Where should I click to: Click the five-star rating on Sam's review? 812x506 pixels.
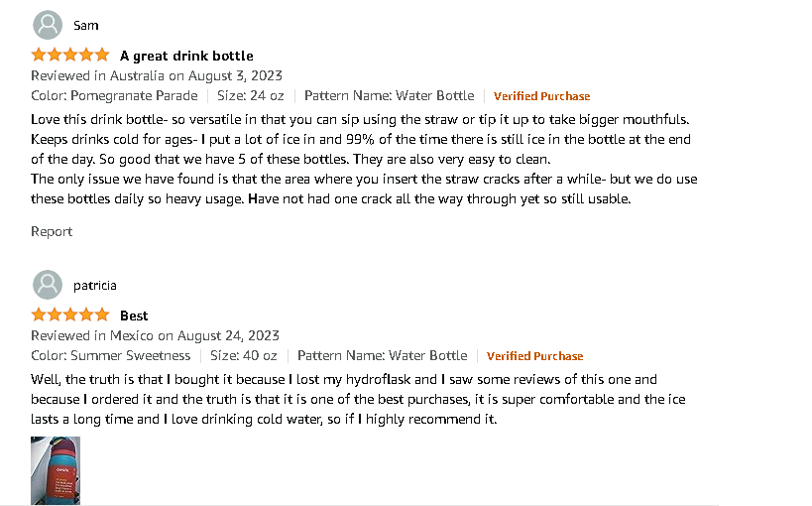70,56
